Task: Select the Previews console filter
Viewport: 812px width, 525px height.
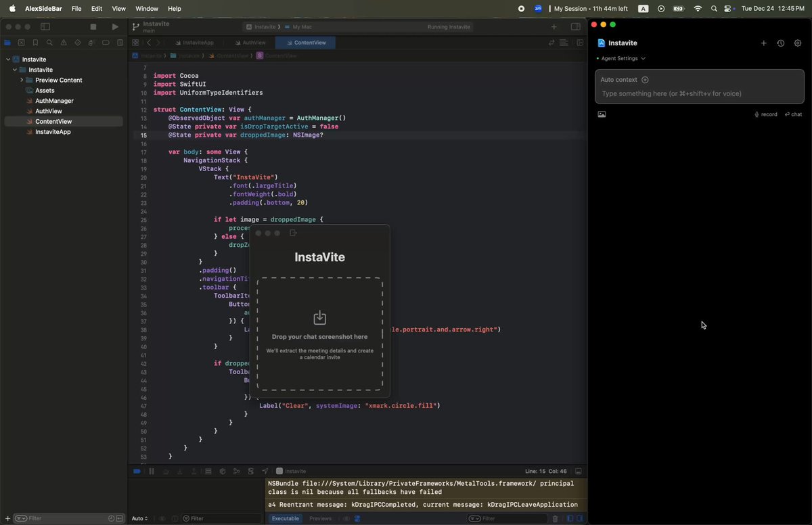Action: [321, 518]
